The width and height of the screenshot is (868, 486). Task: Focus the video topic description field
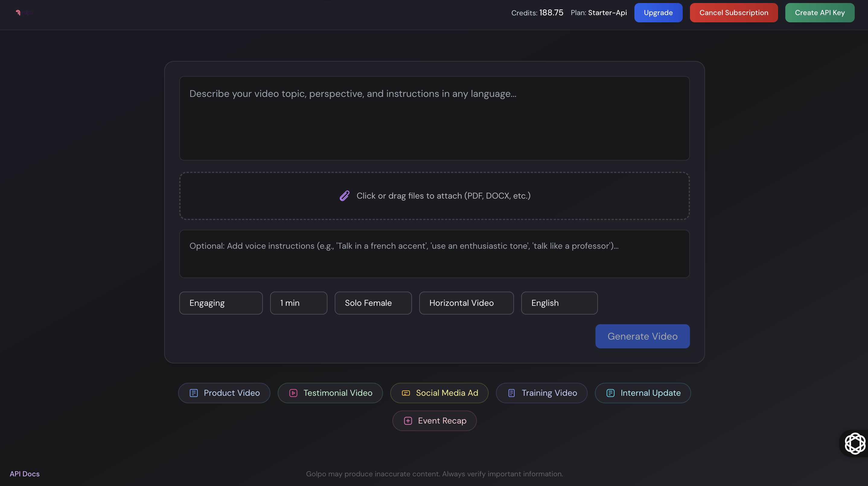point(434,118)
